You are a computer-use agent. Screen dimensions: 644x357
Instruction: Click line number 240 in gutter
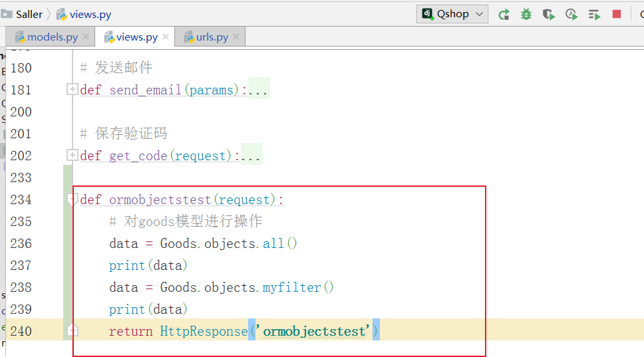[x=21, y=332]
